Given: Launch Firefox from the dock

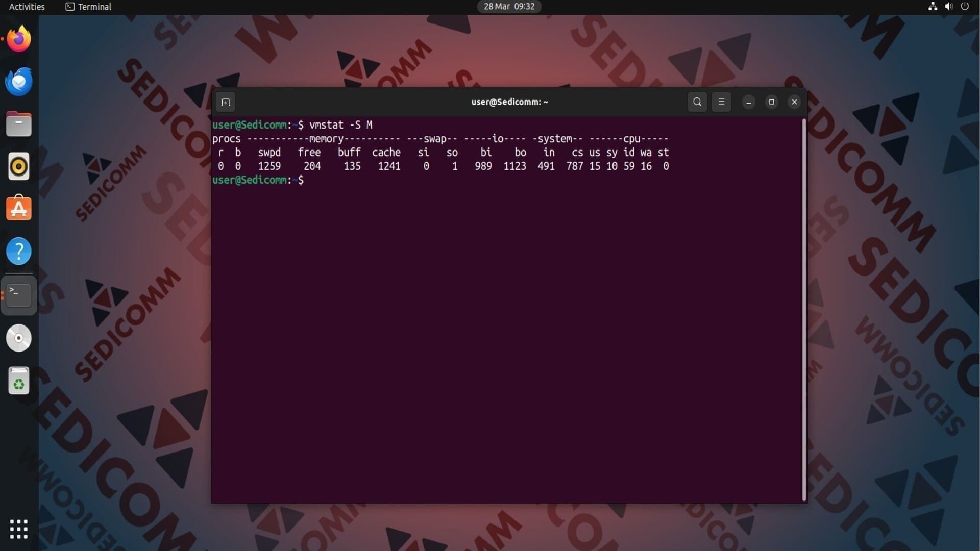Looking at the screenshot, I should [x=19, y=39].
